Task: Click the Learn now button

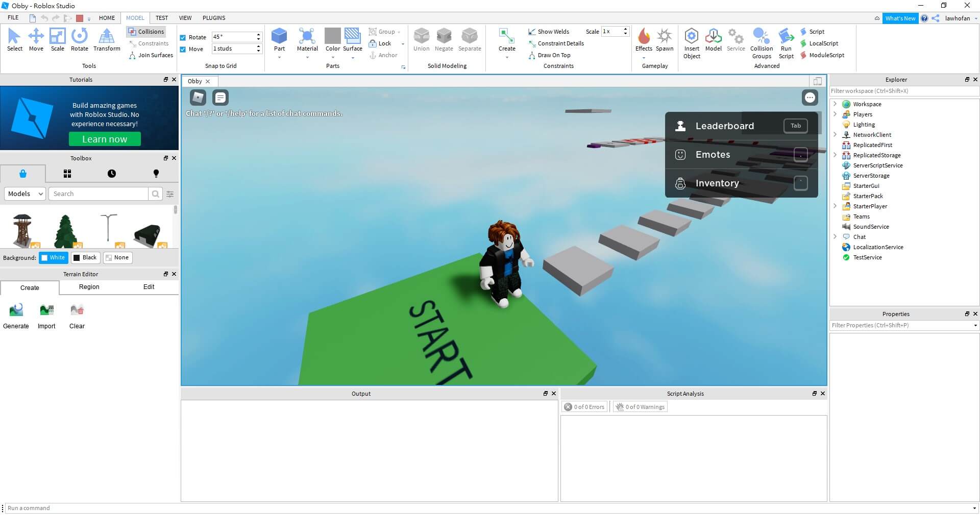Action: (105, 139)
